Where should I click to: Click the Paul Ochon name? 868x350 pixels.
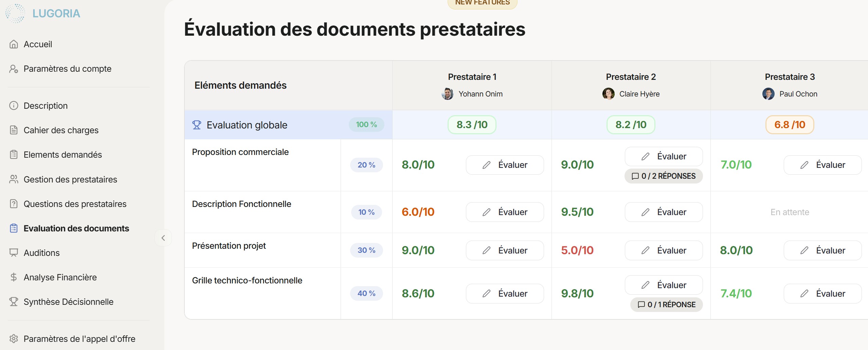pyautogui.click(x=798, y=94)
